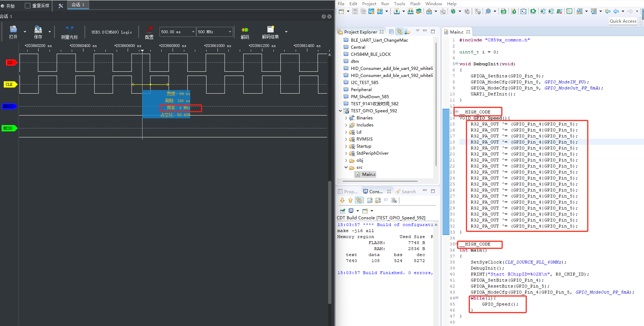
Task: Click the New file toolbar icon
Action: (341, 11)
